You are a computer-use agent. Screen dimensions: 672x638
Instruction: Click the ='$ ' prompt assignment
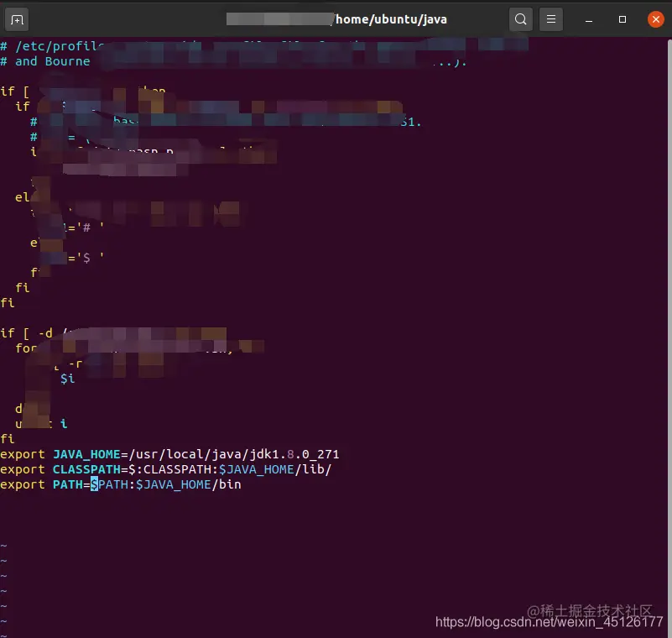[x=86, y=257]
